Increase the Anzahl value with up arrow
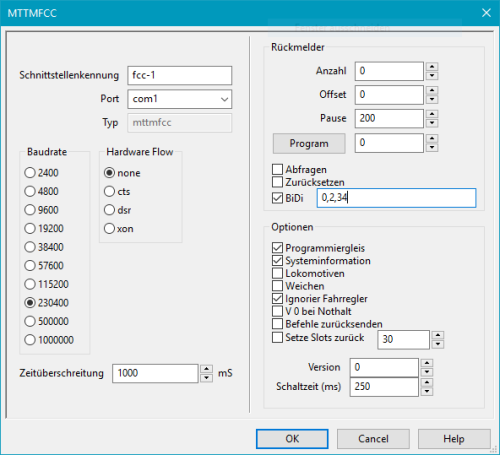This screenshot has width=500, height=455. (432, 66)
